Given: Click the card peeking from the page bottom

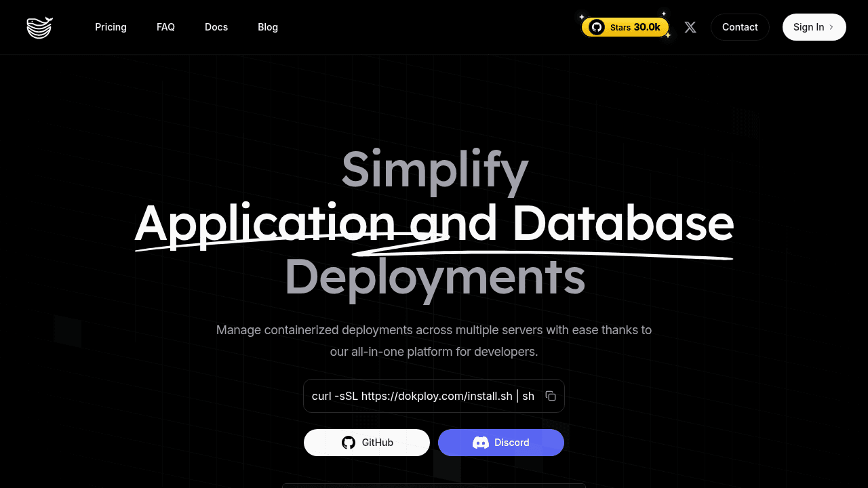Looking at the screenshot, I should tap(433, 485).
